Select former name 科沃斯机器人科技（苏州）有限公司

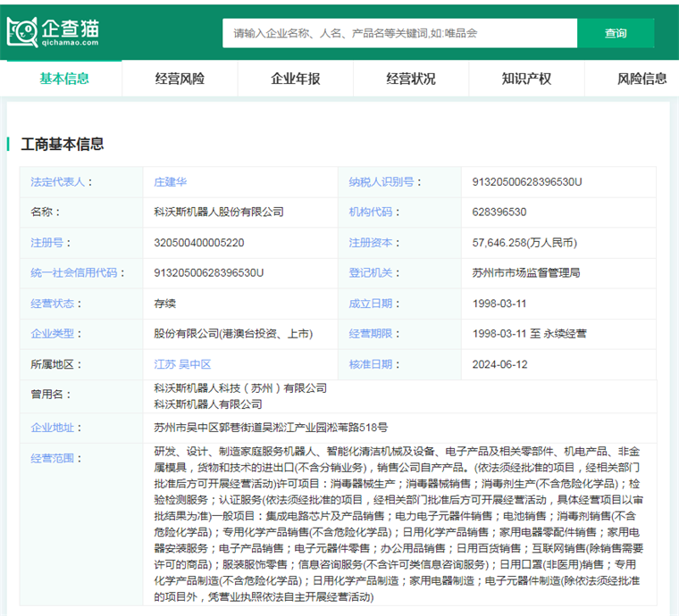(240, 388)
